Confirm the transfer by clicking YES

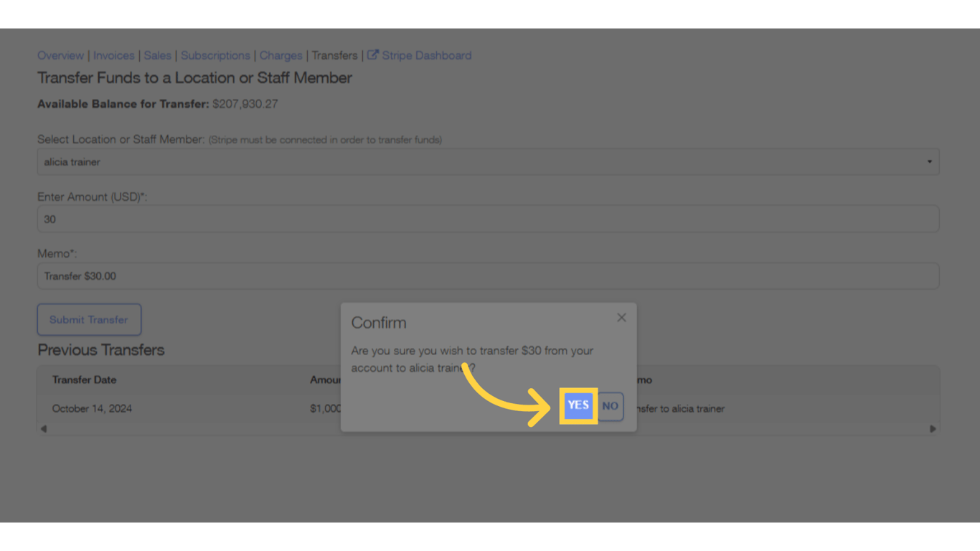tap(578, 405)
